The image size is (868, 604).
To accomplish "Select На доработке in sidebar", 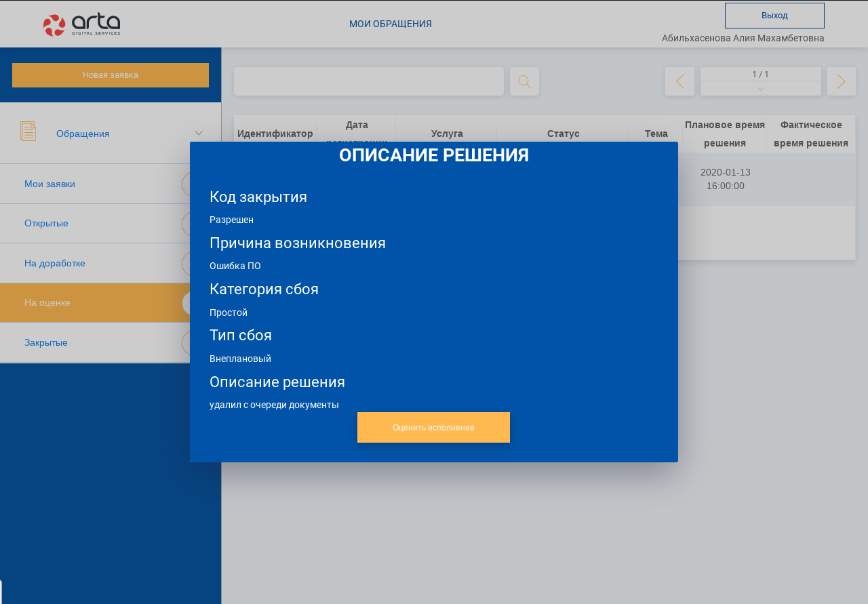I will click(x=111, y=263).
